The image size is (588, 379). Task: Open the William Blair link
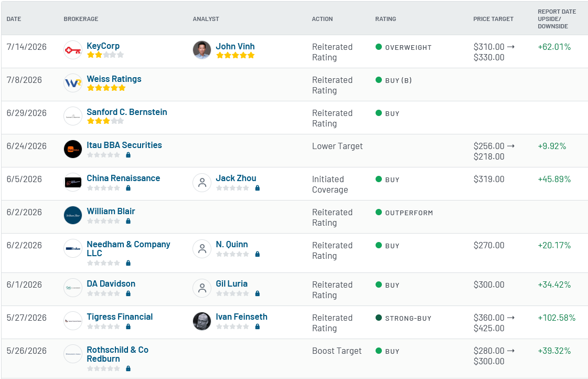(x=111, y=211)
